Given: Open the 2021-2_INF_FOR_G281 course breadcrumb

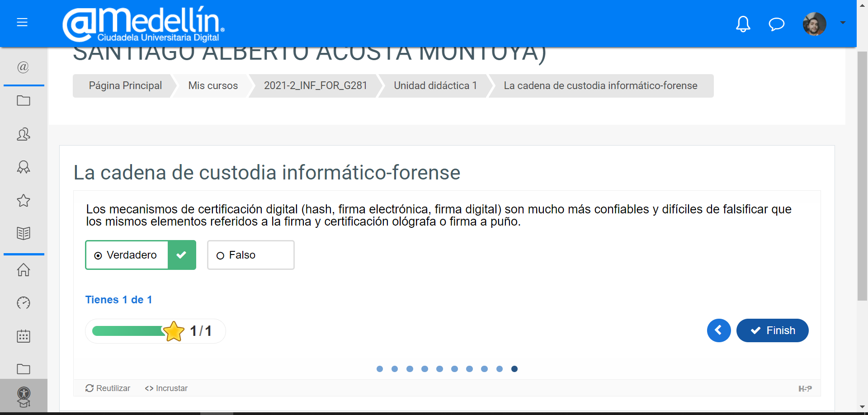Looking at the screenshot, I should pyautogui.click(x=316, y=85).
